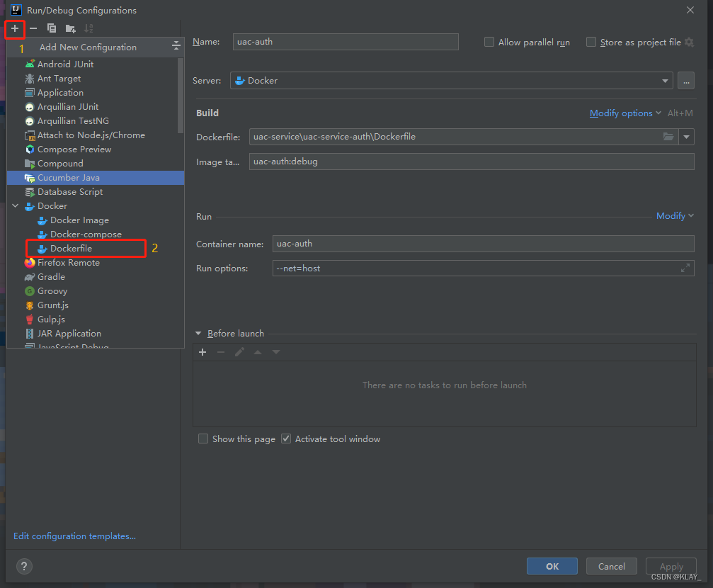
Task: Click the move up arrow in Before launch
Action: point(258,352)
